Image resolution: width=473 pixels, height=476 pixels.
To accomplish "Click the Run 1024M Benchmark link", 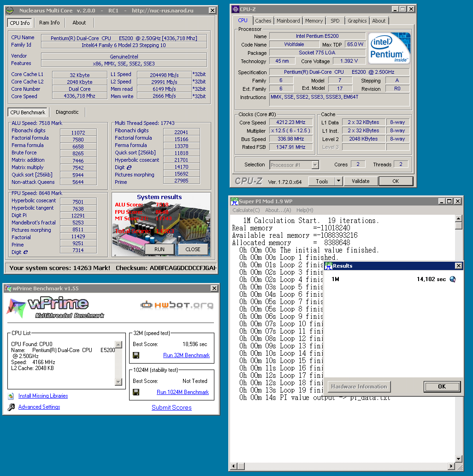I will [183, 392].
